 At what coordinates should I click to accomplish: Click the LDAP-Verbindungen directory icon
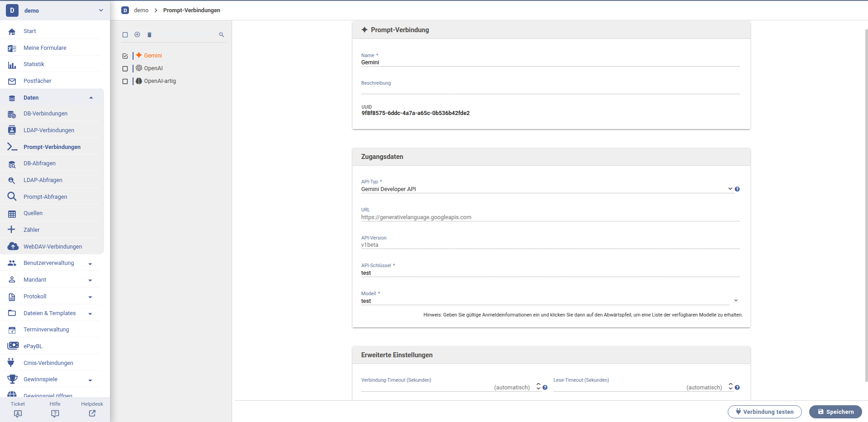click(x=12, y=130)
